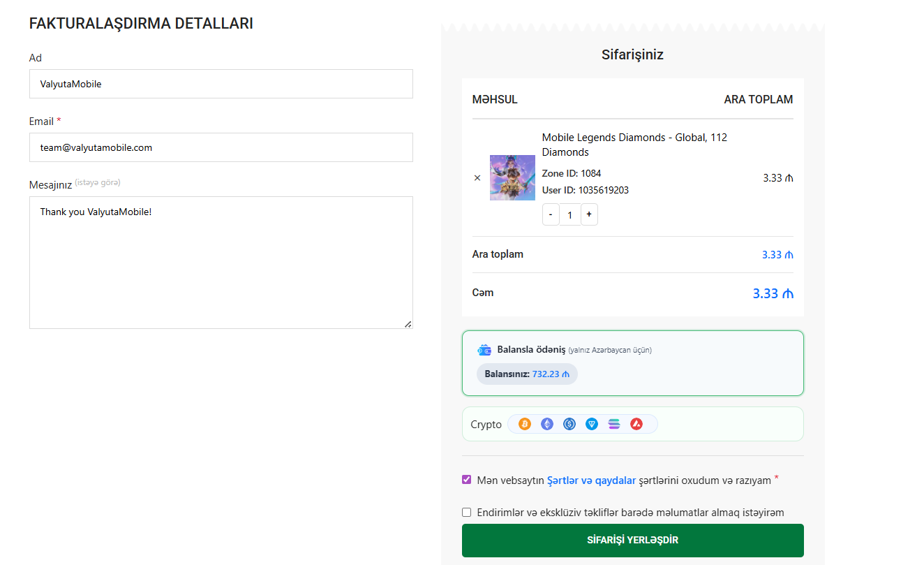The image size is (924, 565).
Task: Click the Ethereum icon in Crypto row
Action: point(547,424)
